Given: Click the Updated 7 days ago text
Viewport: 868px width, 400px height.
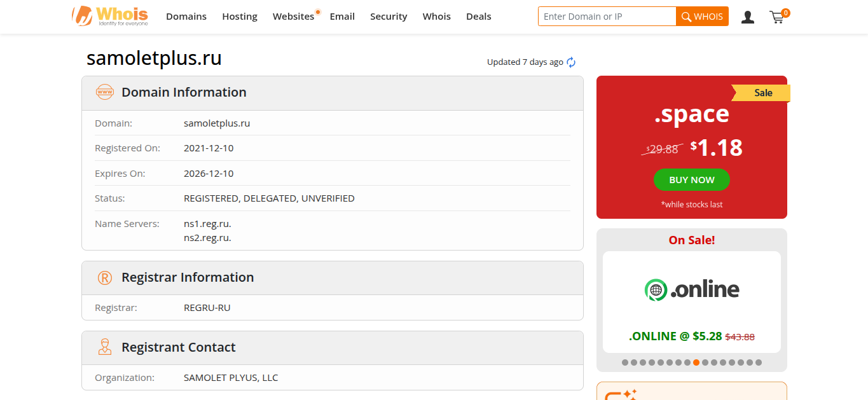Looking at the screenshot, I should pos(525,62).
